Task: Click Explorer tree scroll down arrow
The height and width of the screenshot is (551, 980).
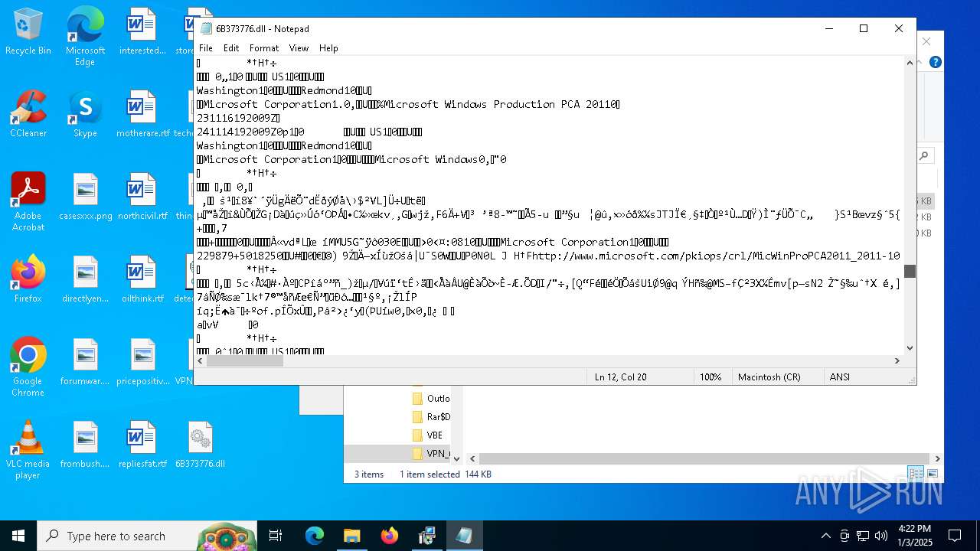Action: coord(457,458)
